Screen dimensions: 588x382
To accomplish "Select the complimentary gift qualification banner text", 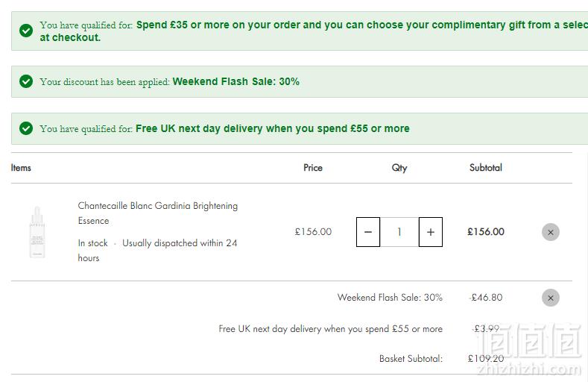I will click(x=314, y=31).
